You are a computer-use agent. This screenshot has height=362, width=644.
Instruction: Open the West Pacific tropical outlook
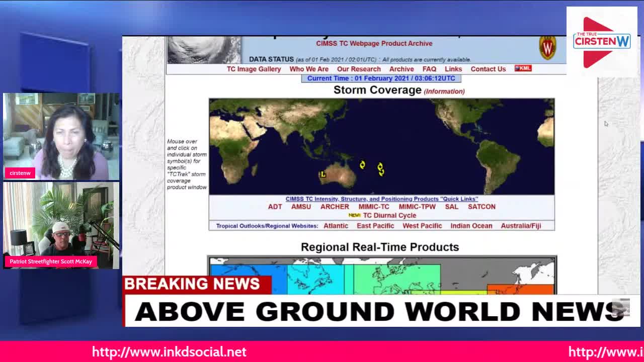tap(422, 226)
